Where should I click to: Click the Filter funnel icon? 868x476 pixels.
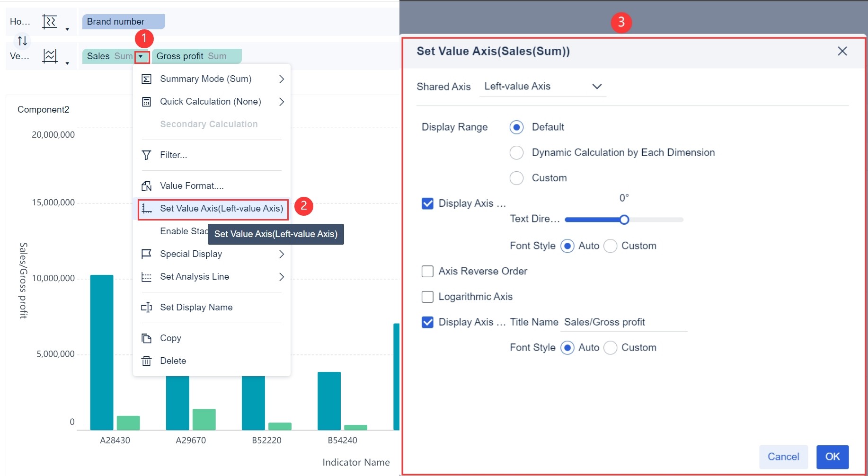[147, 155]
